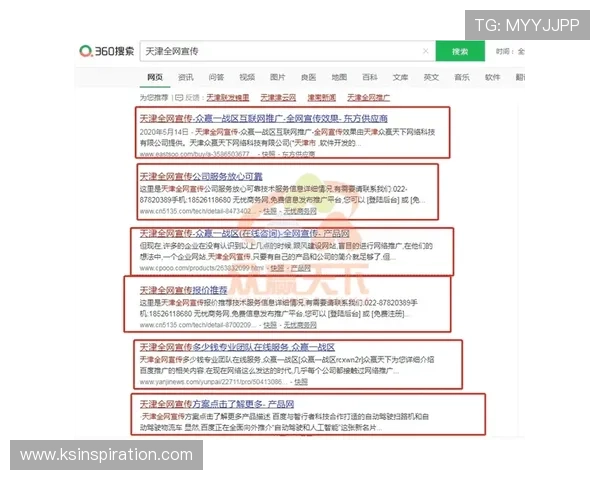Click the www.eastsoo.com URL text
Screen dimensions: 600x480
point(197,154)
